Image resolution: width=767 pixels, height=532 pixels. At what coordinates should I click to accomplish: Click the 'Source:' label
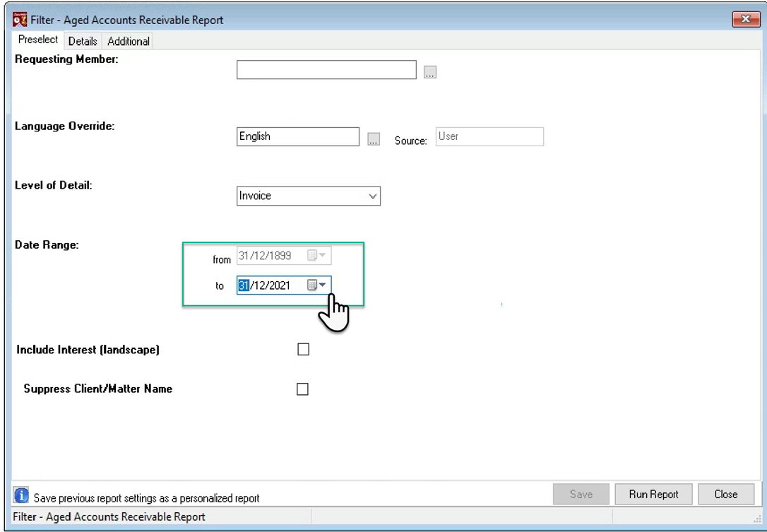coord(411,141)
